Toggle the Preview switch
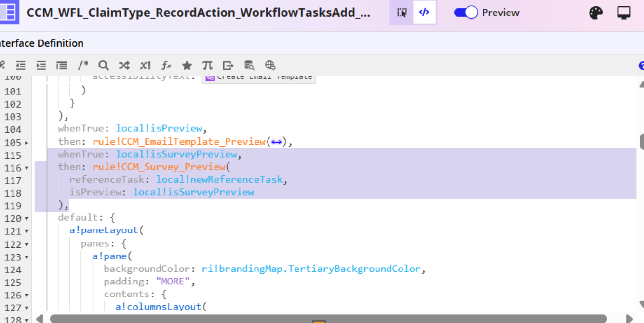644x323 pixels. (x=466, y=13)
